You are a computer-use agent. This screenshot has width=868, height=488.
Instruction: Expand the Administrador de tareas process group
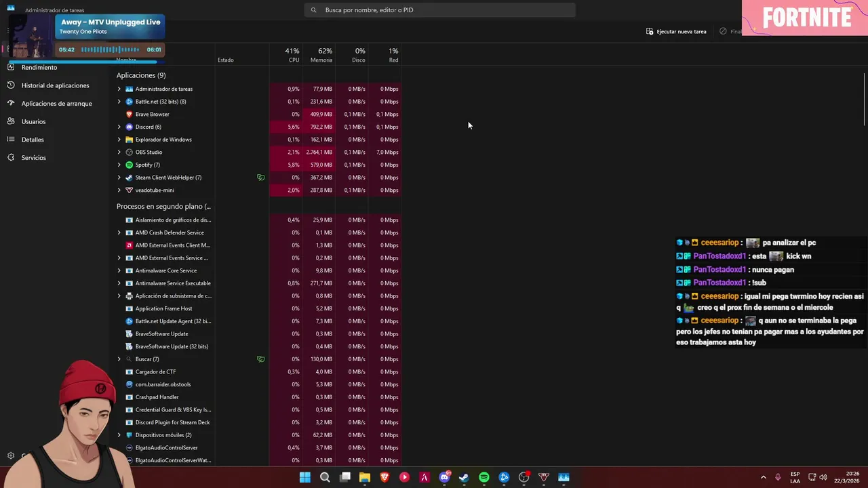click(119, 89)
